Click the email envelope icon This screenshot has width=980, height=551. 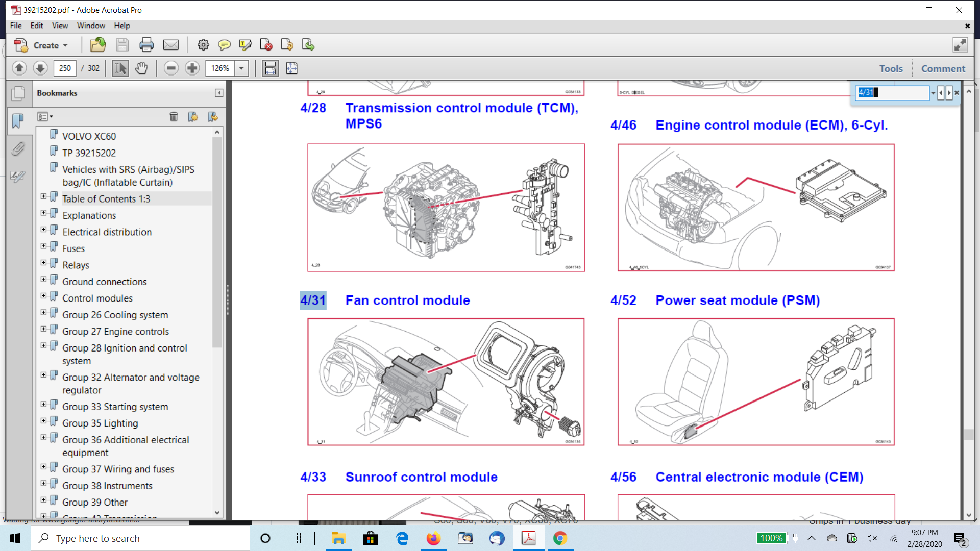pyautogui.click(x=170, y=45)
